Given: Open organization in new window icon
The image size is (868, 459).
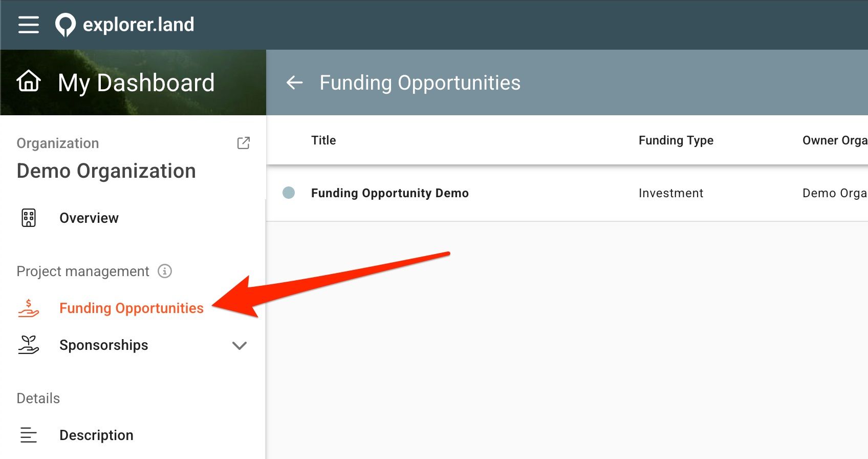Looking at the screenshot, I should tap(244, 143).
